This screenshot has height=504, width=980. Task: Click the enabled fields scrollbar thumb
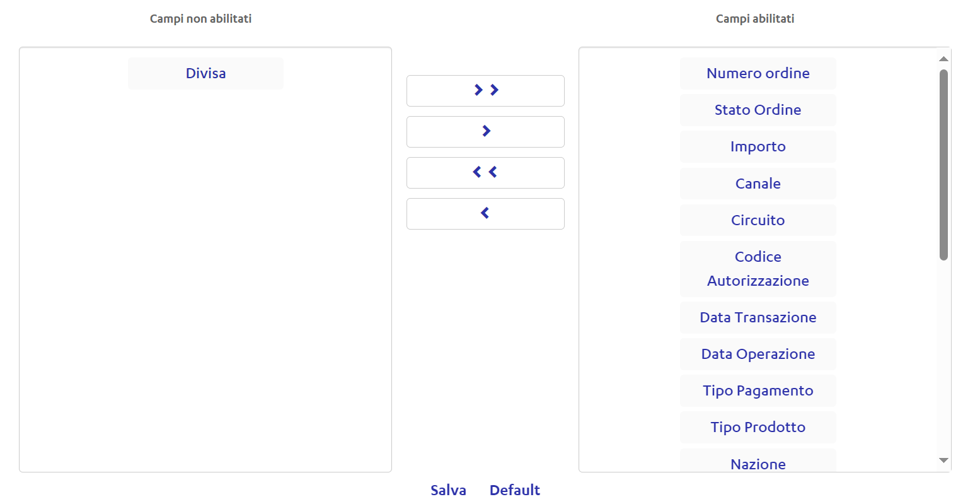pyautogui.click(x=943, y=164)
